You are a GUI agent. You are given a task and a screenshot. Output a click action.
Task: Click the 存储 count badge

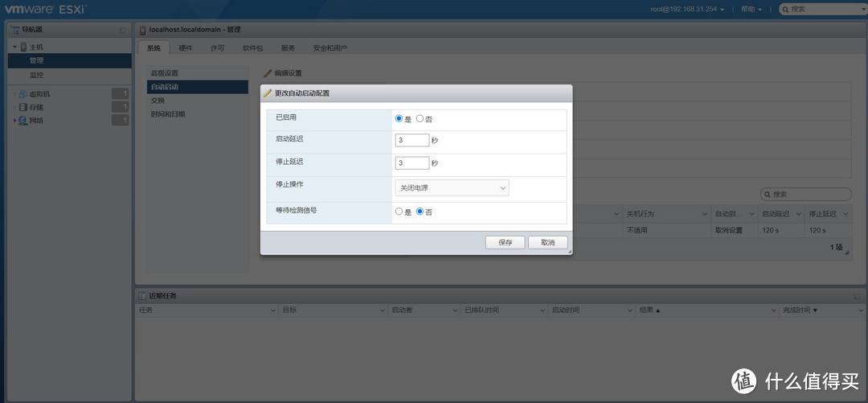click(x=120, y=106)
